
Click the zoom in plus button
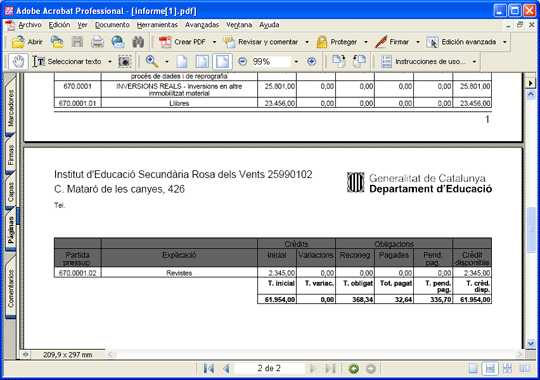point(312,62)
